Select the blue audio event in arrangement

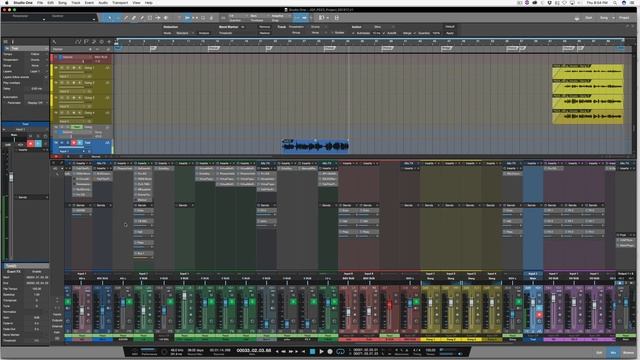[315, 146]
